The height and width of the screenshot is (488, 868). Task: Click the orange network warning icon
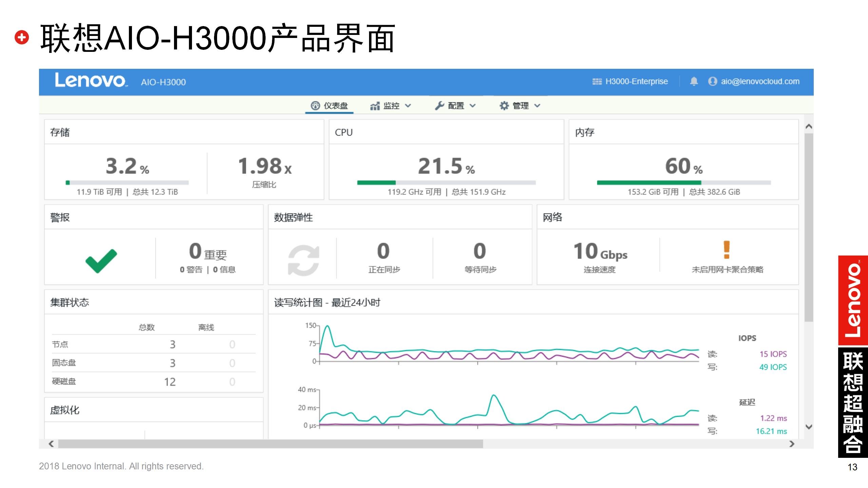pos(727,250)
